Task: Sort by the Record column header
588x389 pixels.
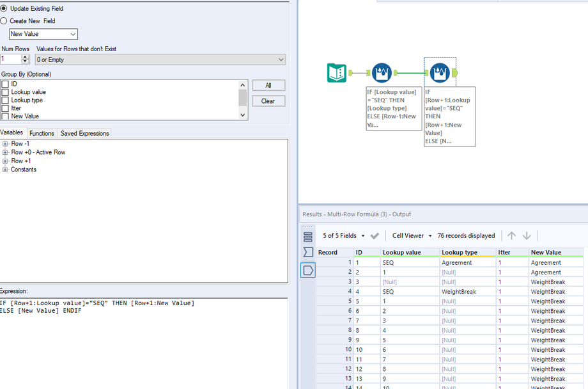Action: [335, 253]
